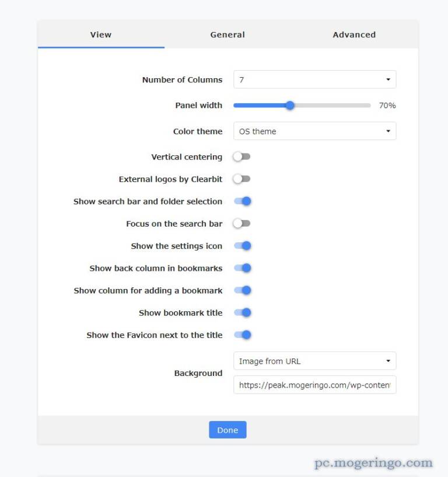Click the Background label text
Screen dimensions: 448x477
click(x=198, y=374)
